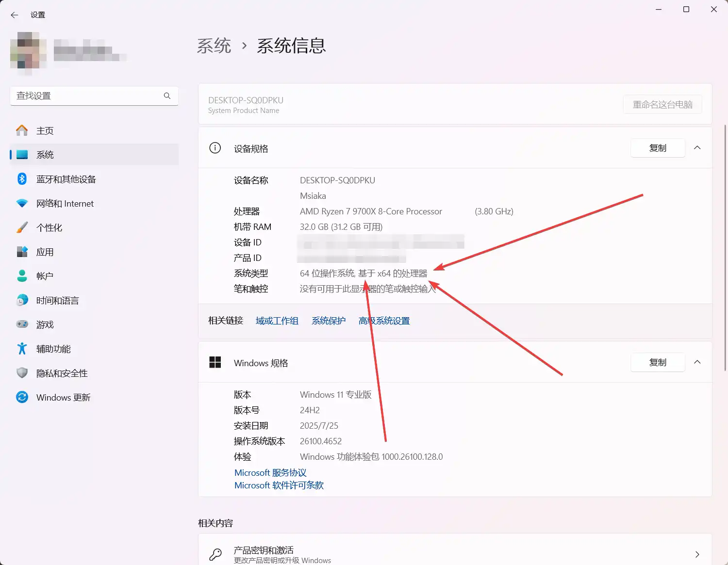
Task: Click the Windows 功能体验包 experience value
Action: pyautogui.click(x=371, y=456)
